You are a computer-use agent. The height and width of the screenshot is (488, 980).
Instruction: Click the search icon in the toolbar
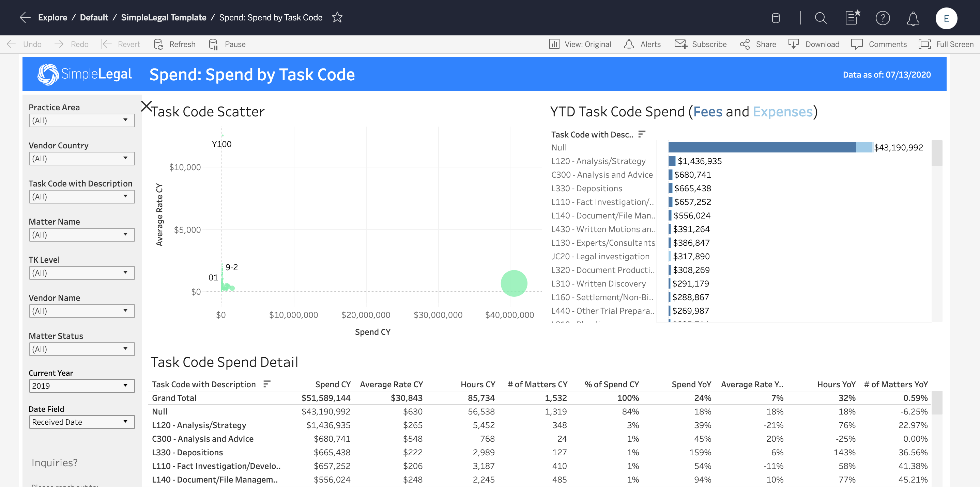coord(819,17)
